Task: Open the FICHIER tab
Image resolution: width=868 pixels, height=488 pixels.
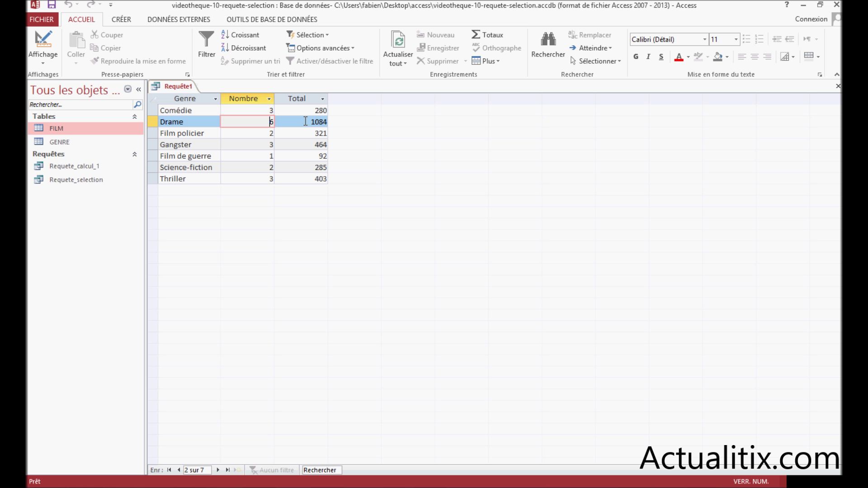Action: (42, 19)
